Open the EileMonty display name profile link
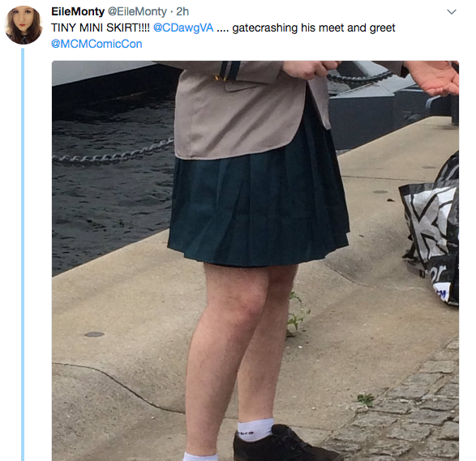 [x=78, y=11]
